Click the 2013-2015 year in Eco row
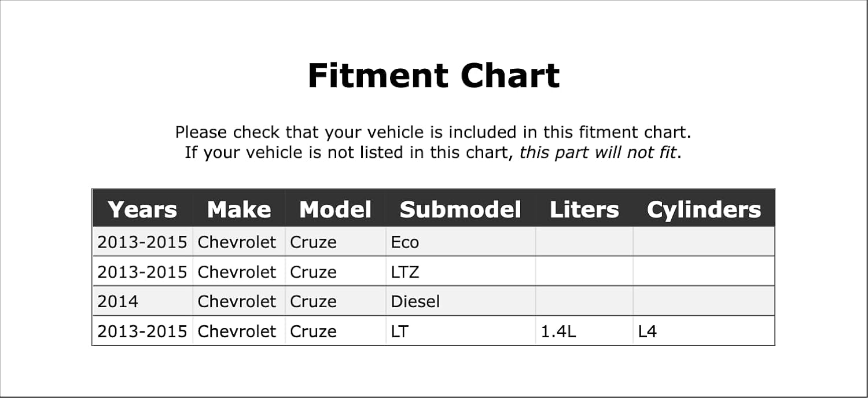 point(142,242)
